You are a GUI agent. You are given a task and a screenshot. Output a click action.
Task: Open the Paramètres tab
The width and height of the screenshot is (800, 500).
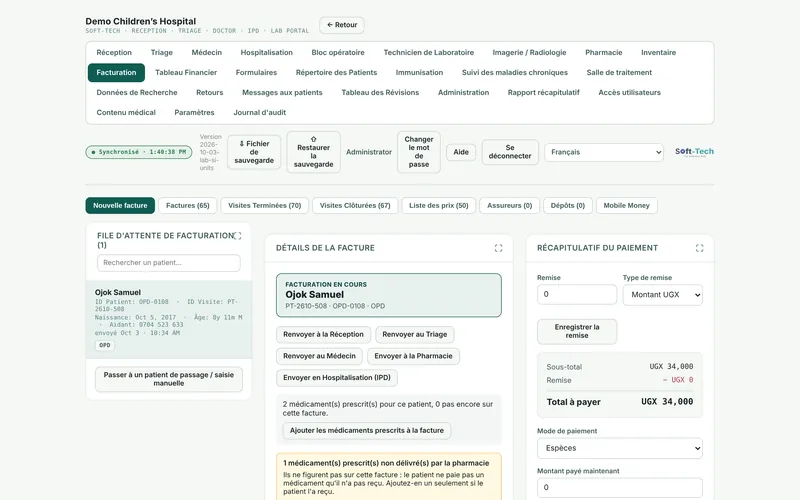tap(194, 112)
